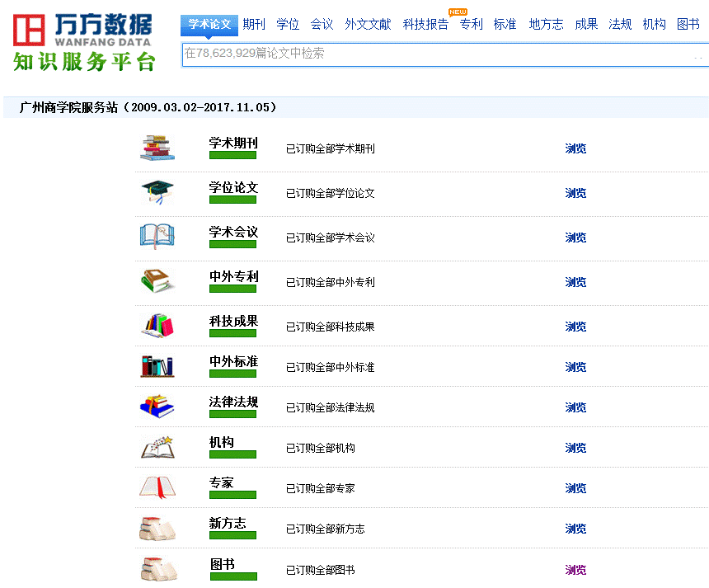Image resolution: width=709 pixels, height=588 pixels.
Task: Open the 外文文献 tab
Action: [x=368, y=24]
